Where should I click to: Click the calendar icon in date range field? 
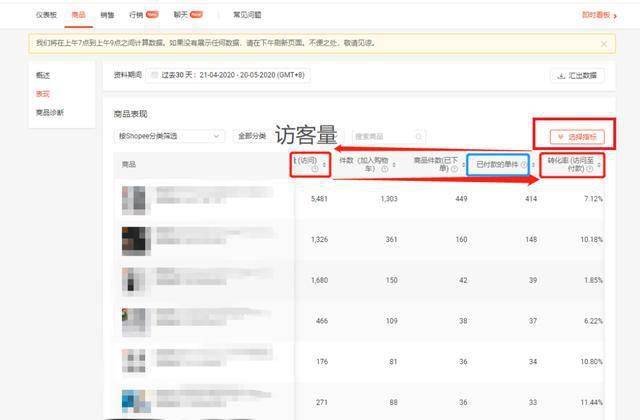point(154,75)
